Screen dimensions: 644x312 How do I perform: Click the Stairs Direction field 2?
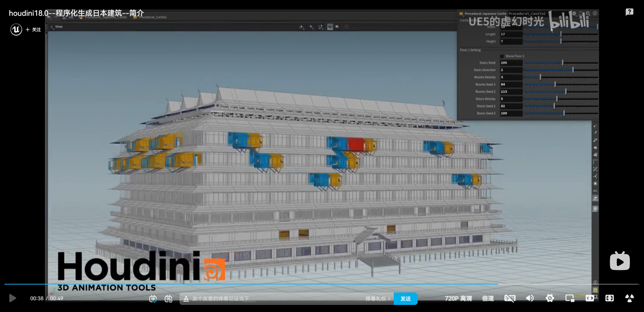[511, 70]
